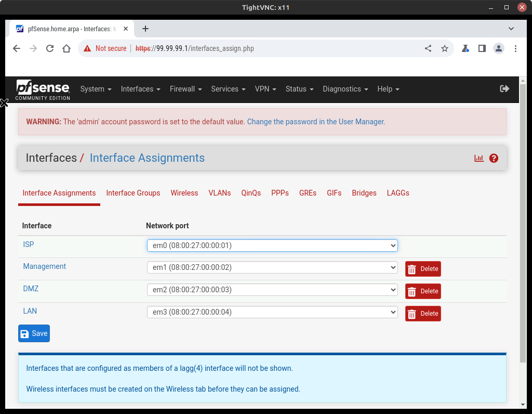Switch to the GIFs tab

click(334, 193)
